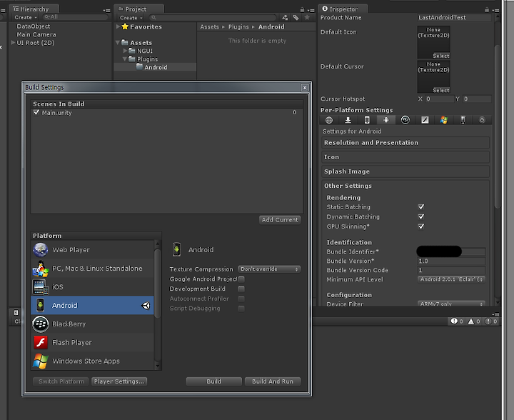Screen dimensions: 514x420
Task: Expand Splash Image settings section
Action: tap(405, 171)
